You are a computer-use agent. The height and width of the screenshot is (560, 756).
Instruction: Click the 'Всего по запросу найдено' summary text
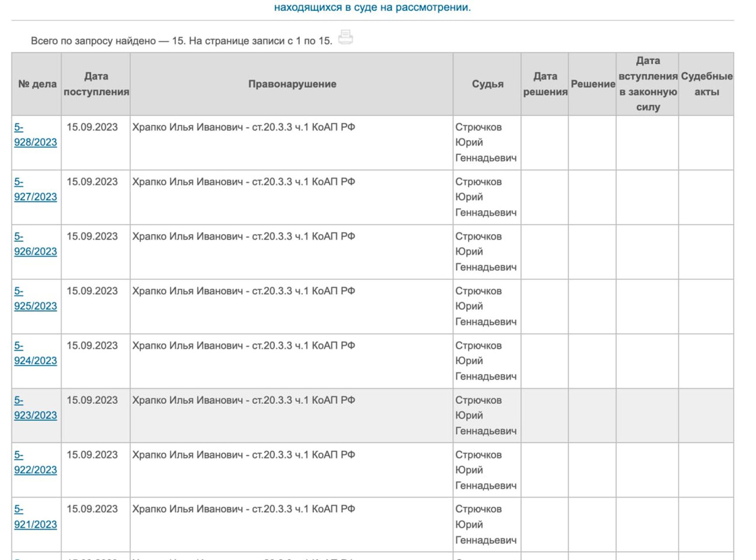pyautogui.click(x=181, y=41)
